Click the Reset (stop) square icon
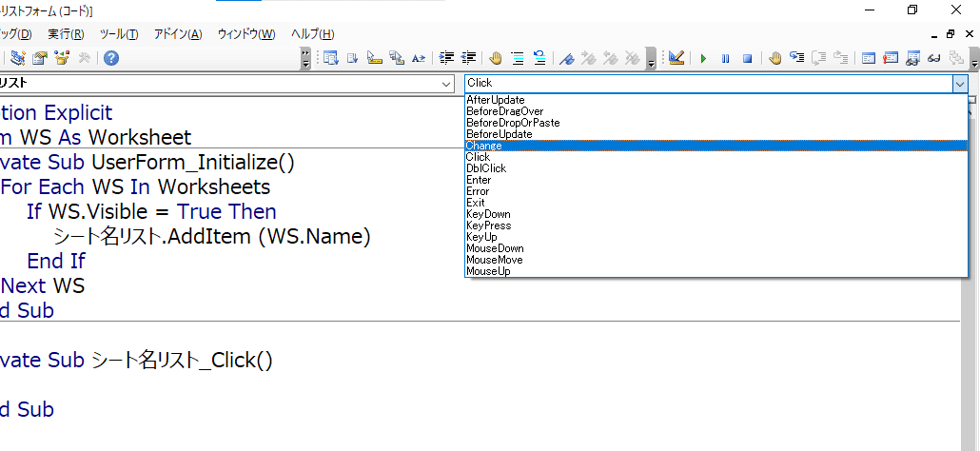Viewport: 980px width, 451px height. click(748, 58)
